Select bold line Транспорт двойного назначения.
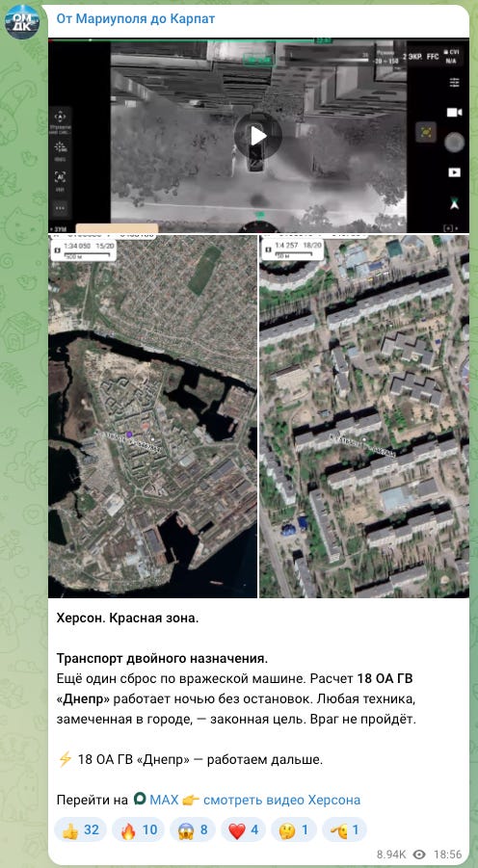The height and width of the screenshot is (868, 478). 162,659
